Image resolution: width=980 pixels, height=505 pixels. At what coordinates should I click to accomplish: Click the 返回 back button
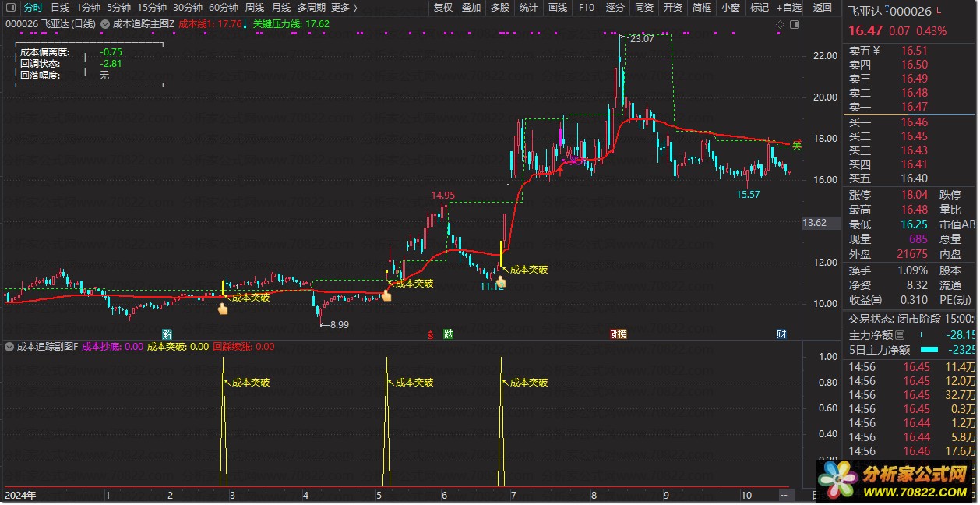click(x=823, y=8)
